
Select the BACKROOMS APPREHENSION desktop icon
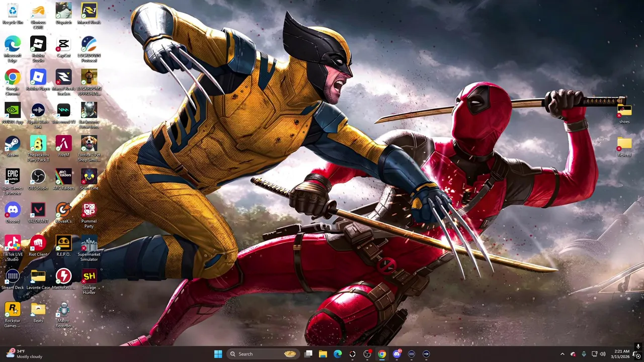(89, 82)
